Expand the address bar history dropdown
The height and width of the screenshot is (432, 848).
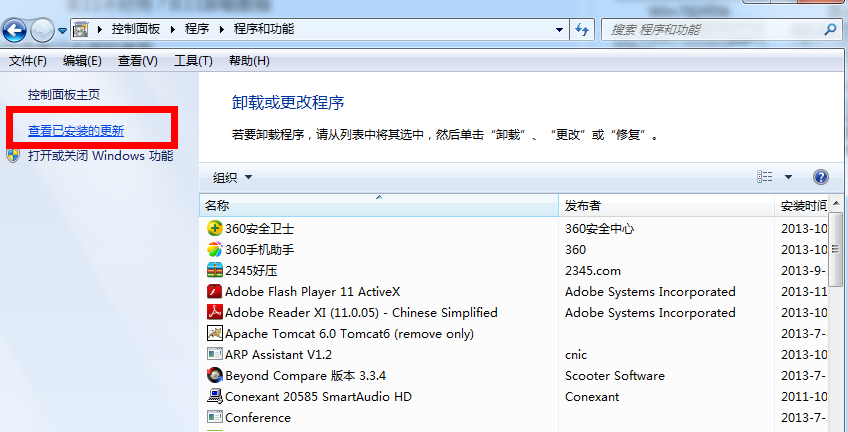pyautogui.click(x=559, y=30)
